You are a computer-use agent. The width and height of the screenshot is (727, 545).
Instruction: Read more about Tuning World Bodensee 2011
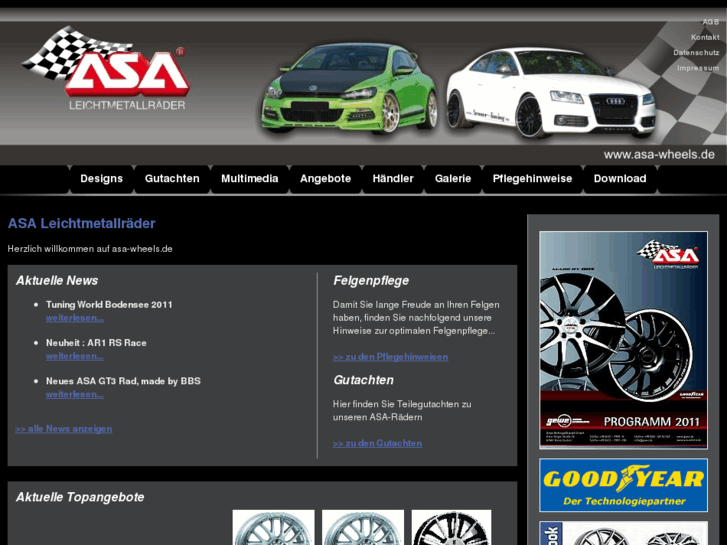pyautogui.click(x=75, y=318)
